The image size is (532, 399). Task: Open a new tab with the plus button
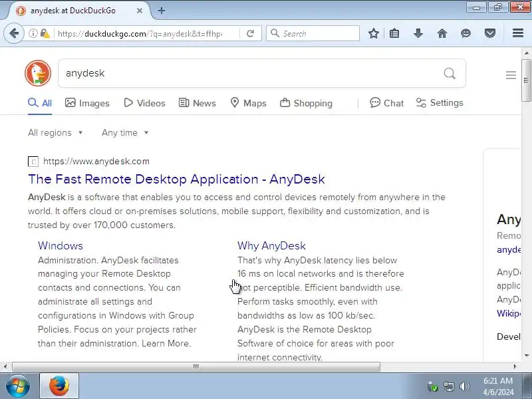[x=162, y=11]
